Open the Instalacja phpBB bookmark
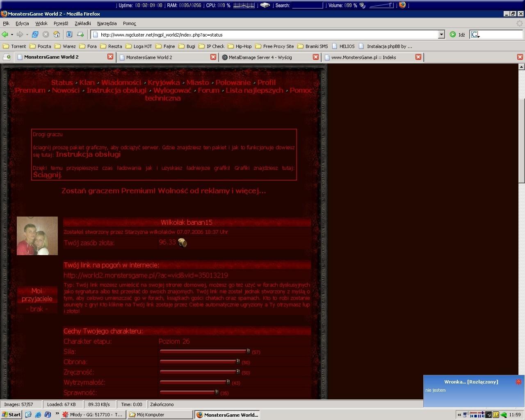The image size is (525, 420). click(386, 46)
